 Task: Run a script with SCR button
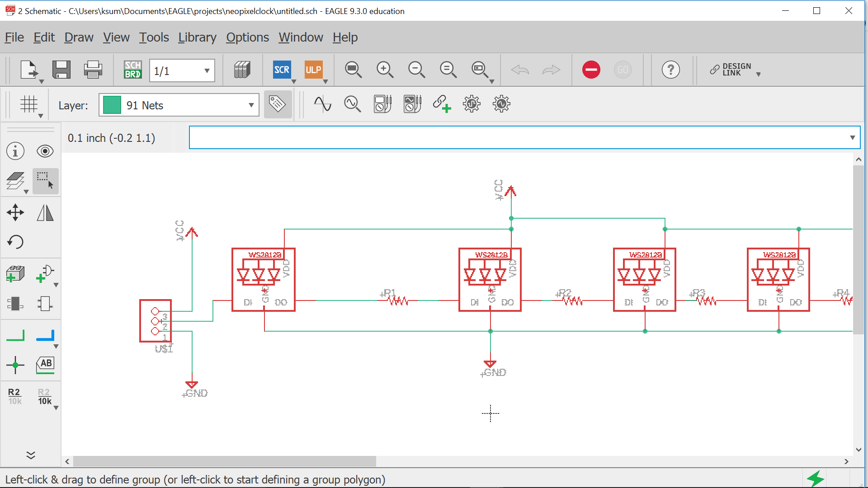coord(282,70)
